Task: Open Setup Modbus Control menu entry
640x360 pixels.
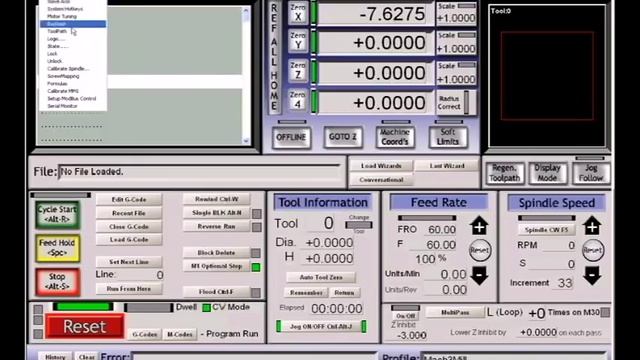Action: click(x=71, y=98)
